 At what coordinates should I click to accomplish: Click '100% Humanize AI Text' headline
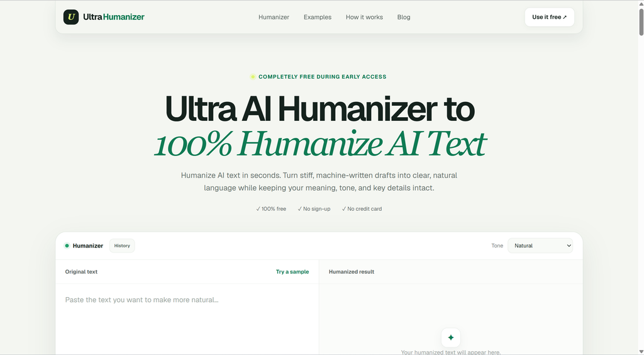coord(320,144)
